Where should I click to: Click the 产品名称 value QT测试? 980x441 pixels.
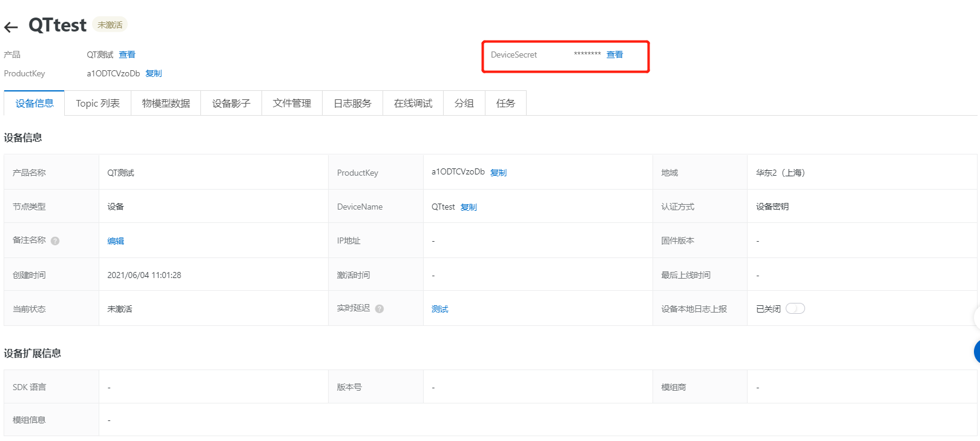(120, 173)
